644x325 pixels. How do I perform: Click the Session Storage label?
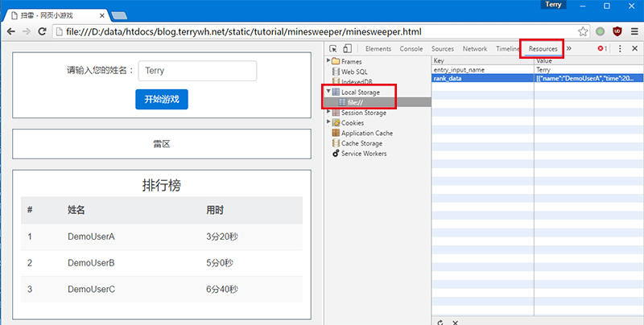(x=364, y=113)
